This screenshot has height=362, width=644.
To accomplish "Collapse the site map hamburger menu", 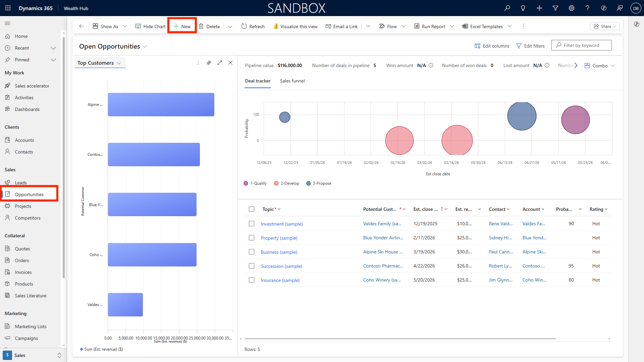I will pos(7,23).
